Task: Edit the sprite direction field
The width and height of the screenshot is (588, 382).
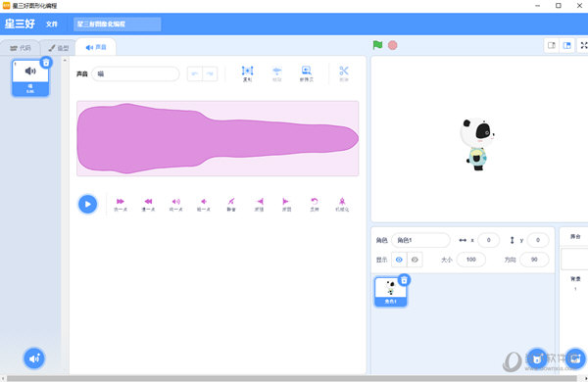Action: point(534,260)
